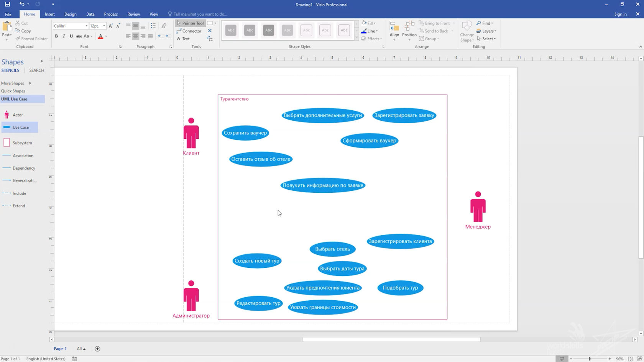Open the Fill dropdown
The image size is (644, 362).
pyautogui.click(x=369, y=23)
